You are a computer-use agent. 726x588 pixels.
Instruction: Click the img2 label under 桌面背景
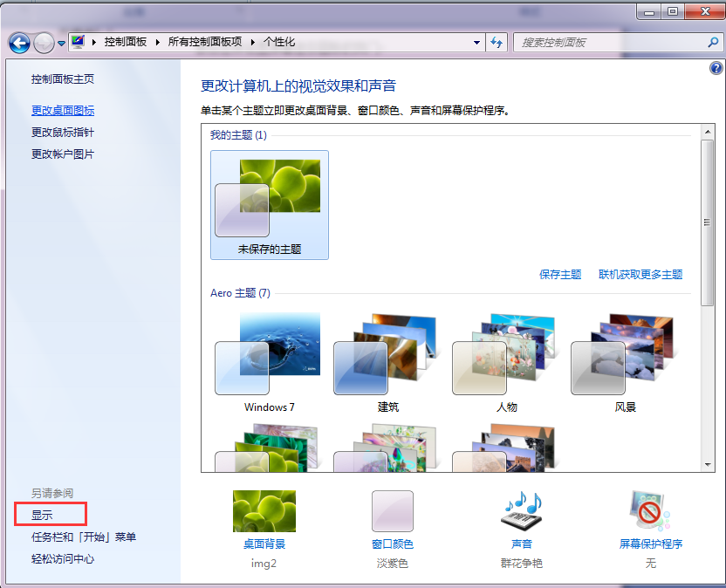pyautogui.click(x=264, y=564)
